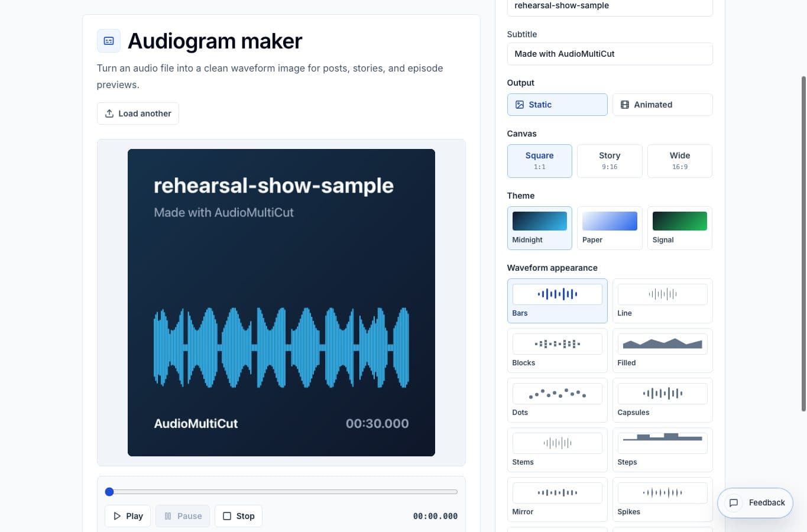Select the Dots waveform label
Image resolution: width=807 pixels, height=532 pixels.
(x=520, y=413)
